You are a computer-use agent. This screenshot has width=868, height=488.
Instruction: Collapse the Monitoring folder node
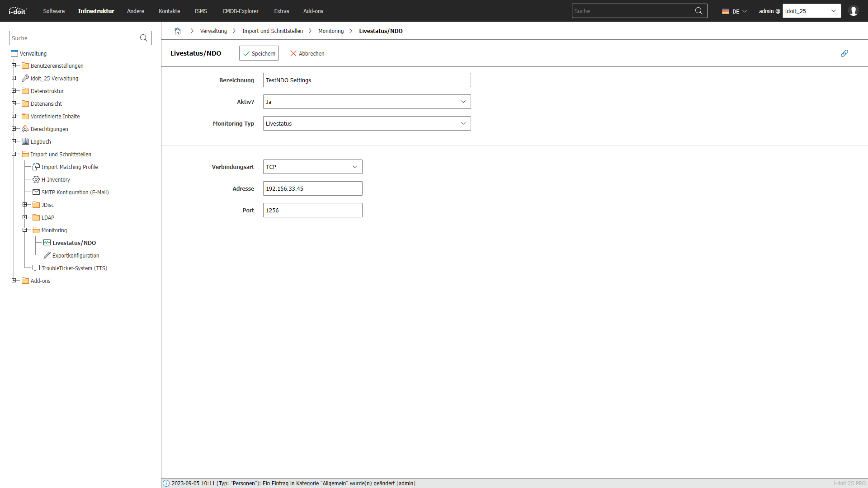25,230
